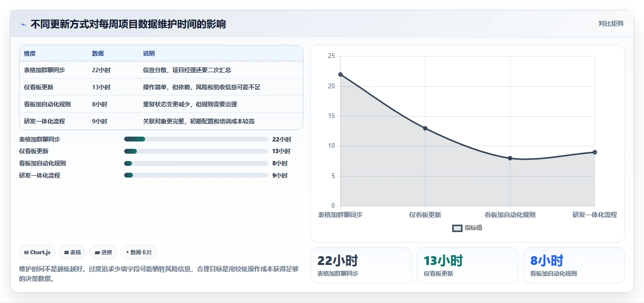Open the 22小时 data card
The height and width of the screenshot is (303, 644).
[x=361, y=265]
